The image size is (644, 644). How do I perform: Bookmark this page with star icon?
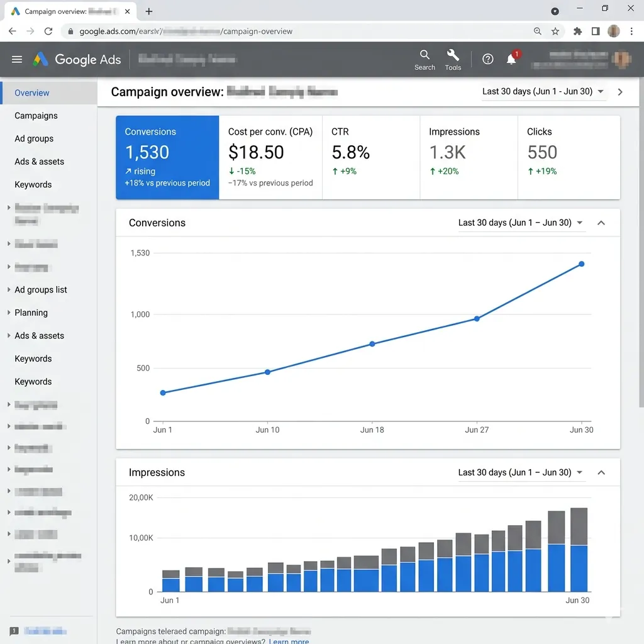pos(555,31)
